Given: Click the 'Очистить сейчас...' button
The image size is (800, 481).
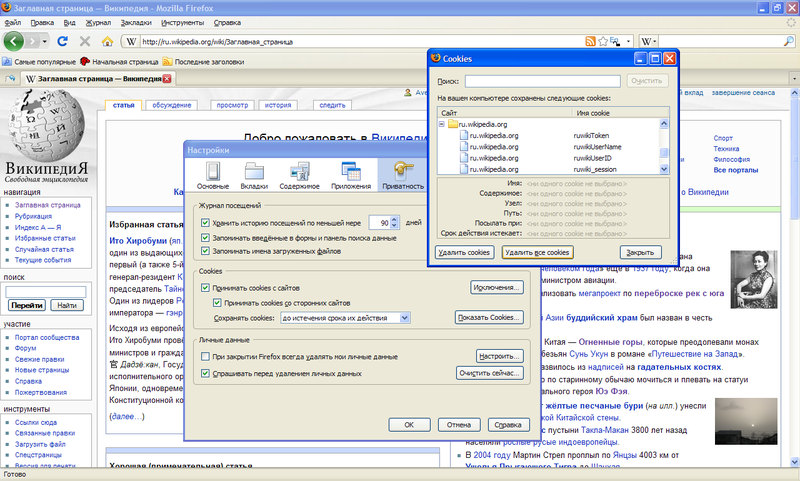Looking at the screenshot, I should [x=489, y=373].
